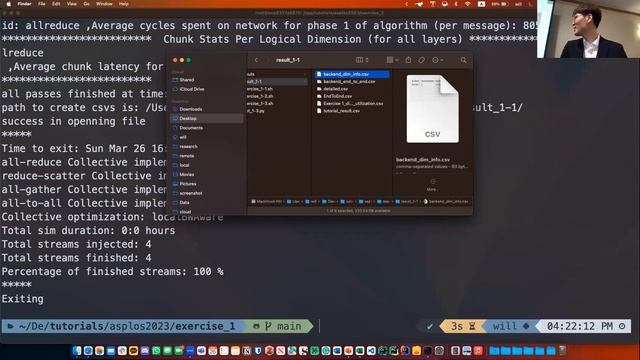Click the Finder Share icon

(408, 60)
